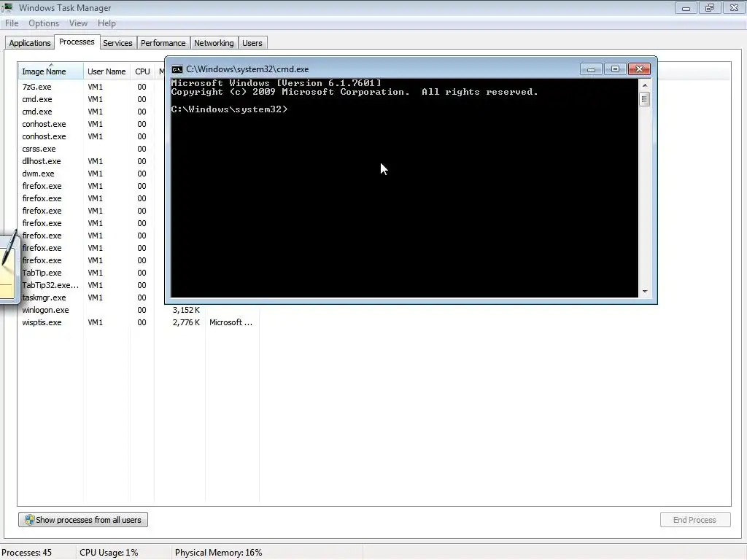Open the Performance tab
Viewport: 747px width, 560px height.
click(x=163, y=43)
